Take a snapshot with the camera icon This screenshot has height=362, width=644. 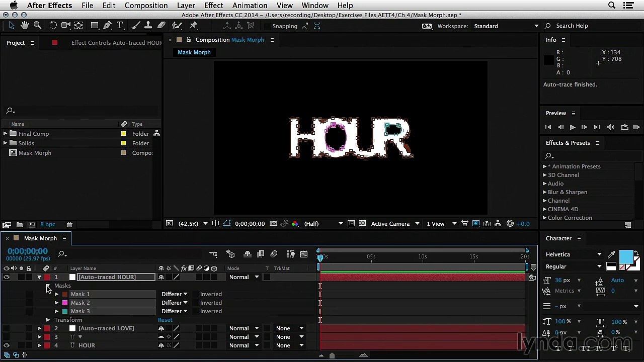pos(273,224)
